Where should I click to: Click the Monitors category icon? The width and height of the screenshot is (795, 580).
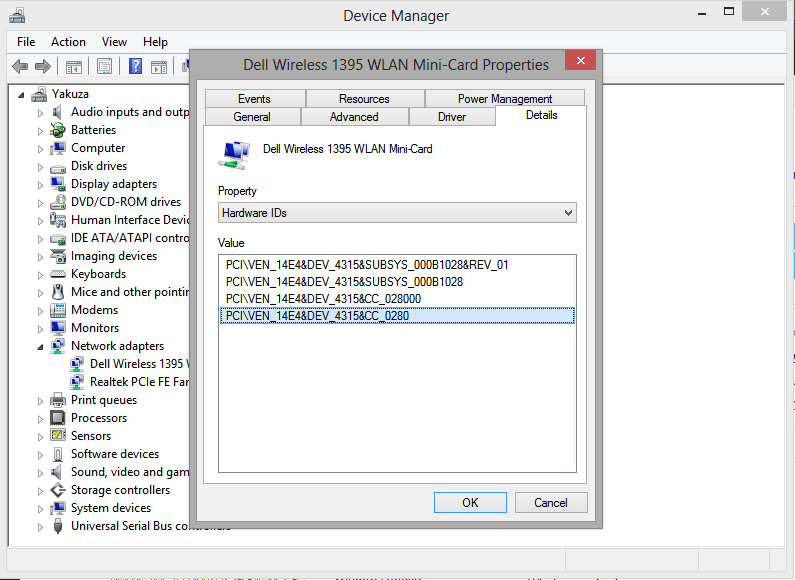click(x=58, y=328)
